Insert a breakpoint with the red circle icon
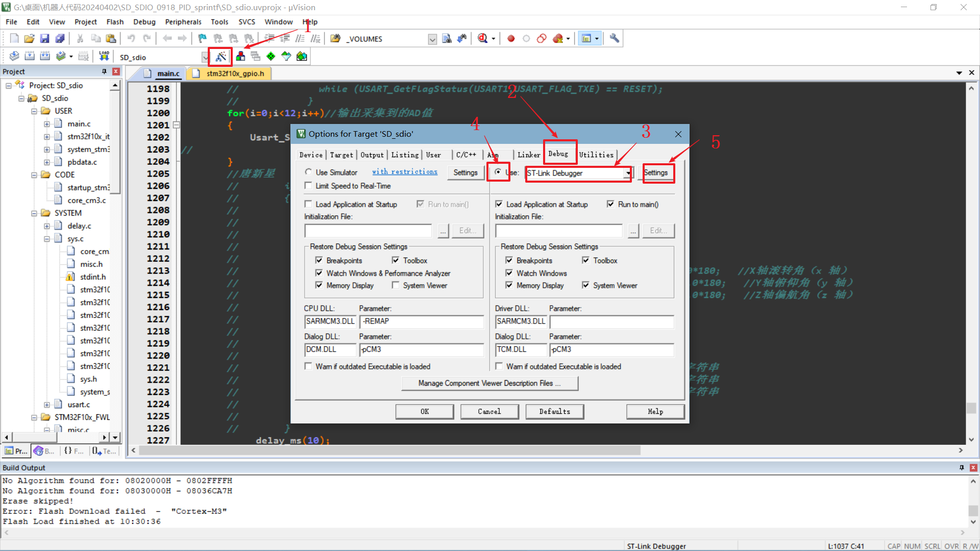Viewport: 980px width, 551px height. point(511,38)
